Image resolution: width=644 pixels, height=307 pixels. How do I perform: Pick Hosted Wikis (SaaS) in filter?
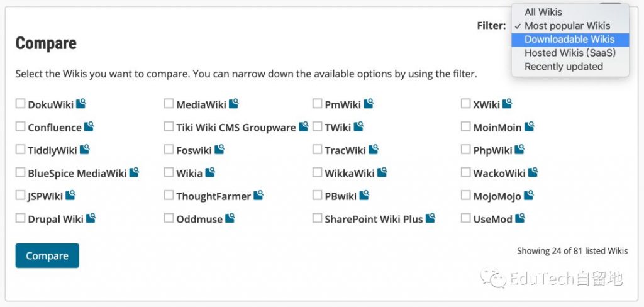point(570,53)
